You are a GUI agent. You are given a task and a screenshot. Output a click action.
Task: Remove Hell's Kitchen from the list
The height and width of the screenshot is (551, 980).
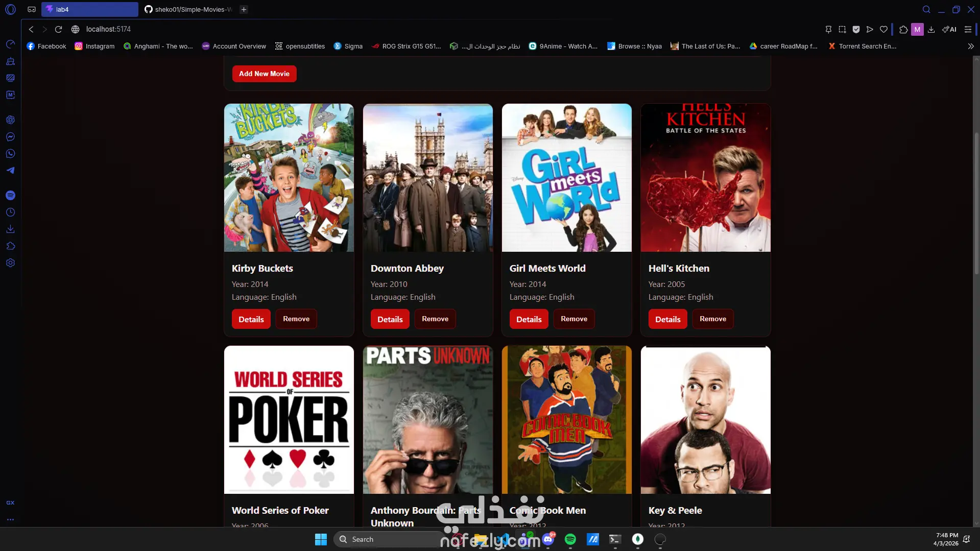713,319
